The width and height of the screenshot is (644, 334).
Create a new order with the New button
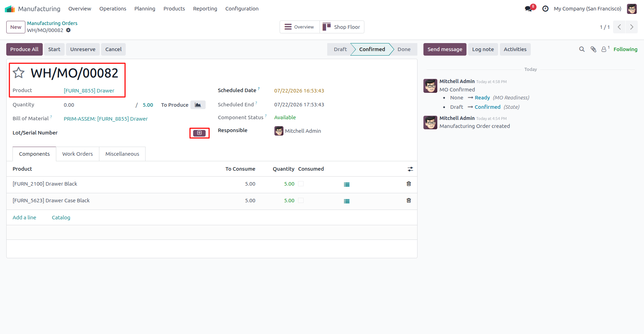pos(16,27)
